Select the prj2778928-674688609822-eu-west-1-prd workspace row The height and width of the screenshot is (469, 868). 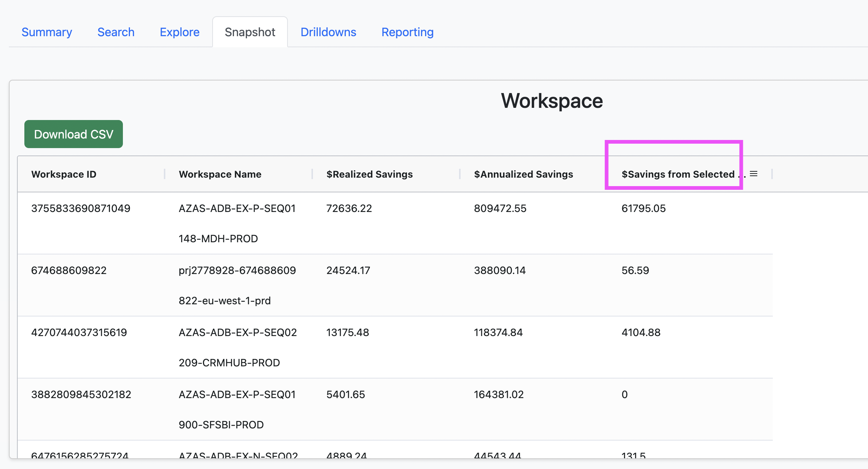[x=395, y=285]
